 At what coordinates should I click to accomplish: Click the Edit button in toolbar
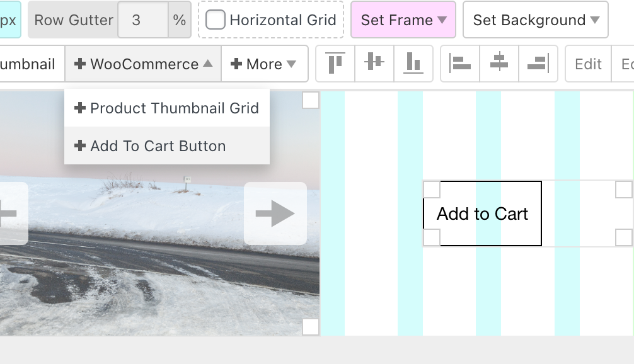(588, 64)
